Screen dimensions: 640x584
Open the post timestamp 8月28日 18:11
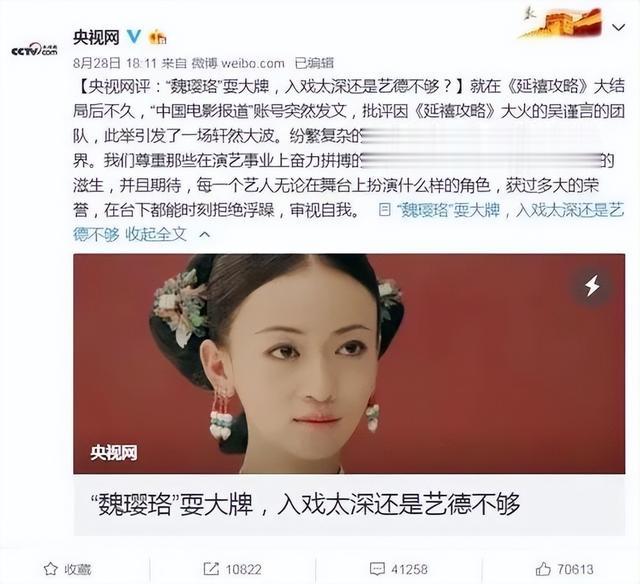[x=115, y=63]
